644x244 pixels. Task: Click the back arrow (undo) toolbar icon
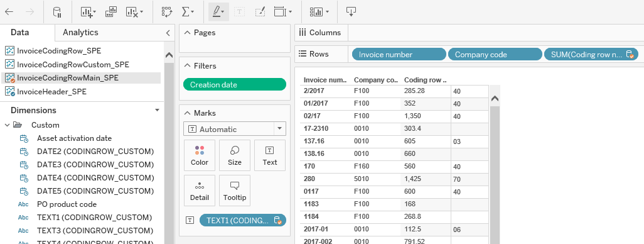[x=9, y=11]
